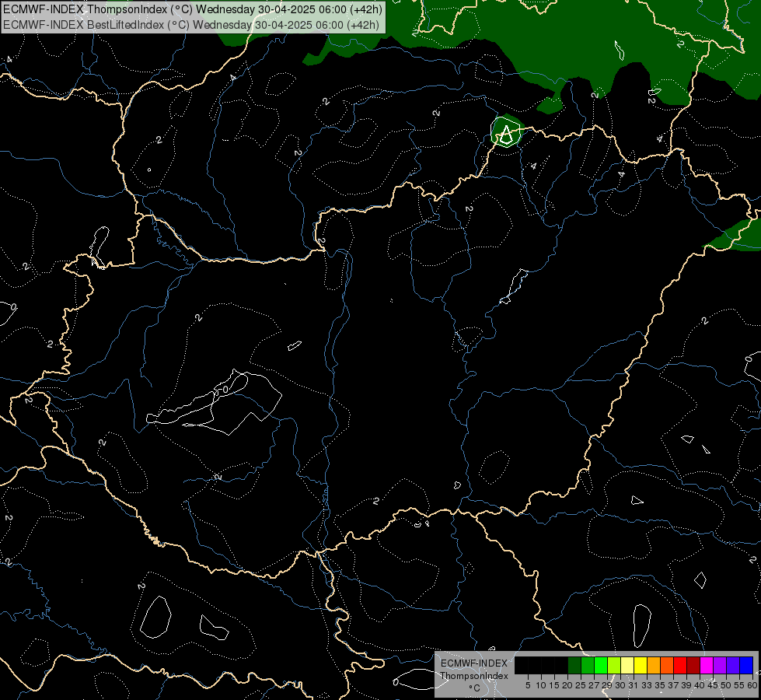Select the ECMWF-INDEX ThompsonIndex title line
This screenshot has height=700, width=761.
coord(193,9)
